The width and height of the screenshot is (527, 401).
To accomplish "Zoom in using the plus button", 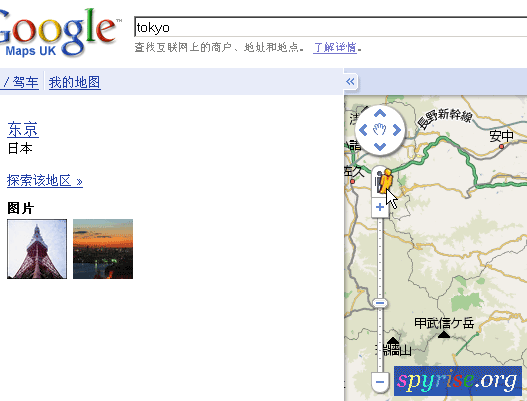I will click(380, 207).
